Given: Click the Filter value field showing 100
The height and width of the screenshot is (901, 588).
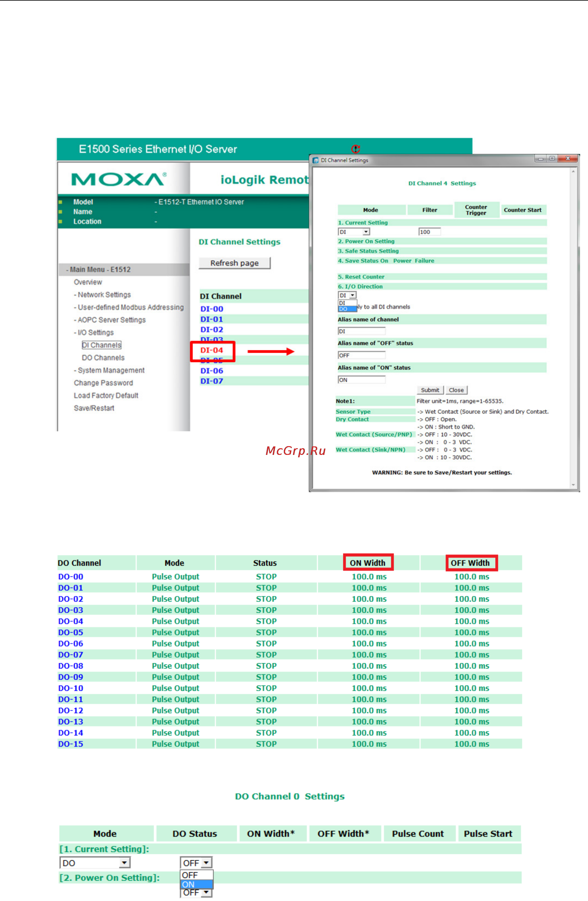Looking at the screenshot, I should tap(429, 232).
